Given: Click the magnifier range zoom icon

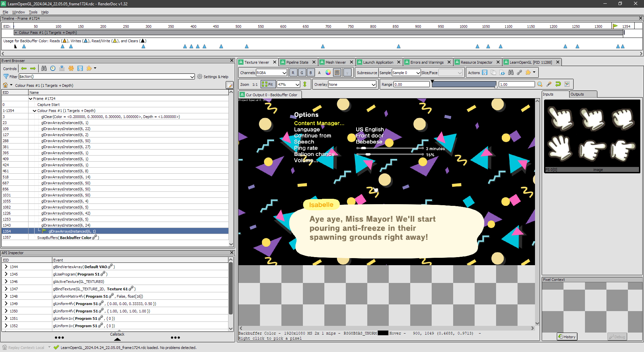Looking at the screenshot, I should (x=540, y=84).
